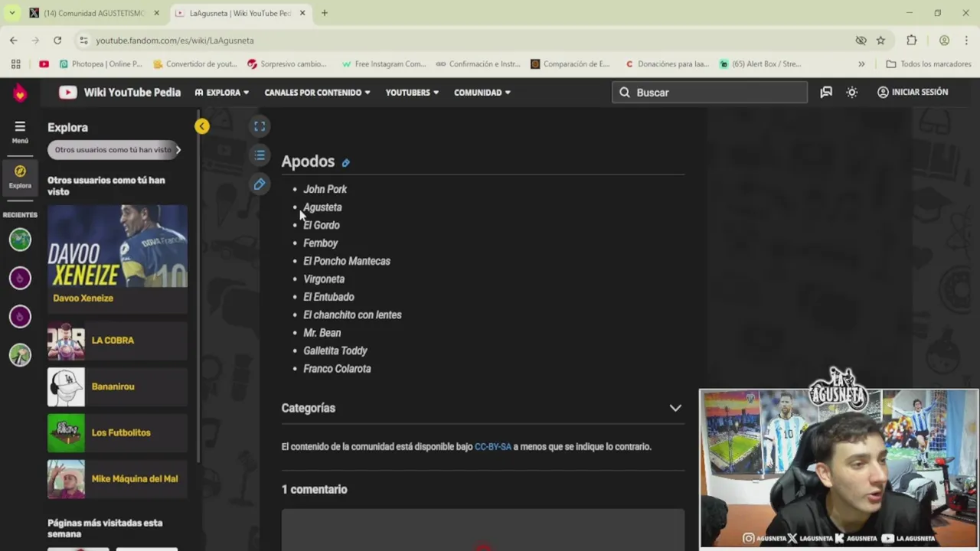Open the Davoo Xeneize thumbnail card
Image resolution: width=980 pixels, height=551 pixels.
tap(117, 246)
